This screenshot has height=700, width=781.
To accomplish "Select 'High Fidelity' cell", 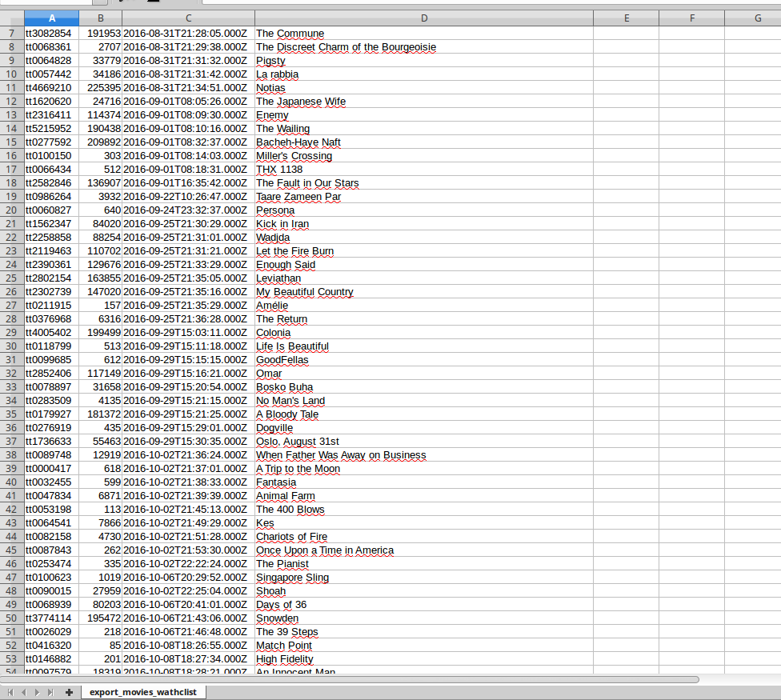I will pyautogui.click(x=424, y=658).
